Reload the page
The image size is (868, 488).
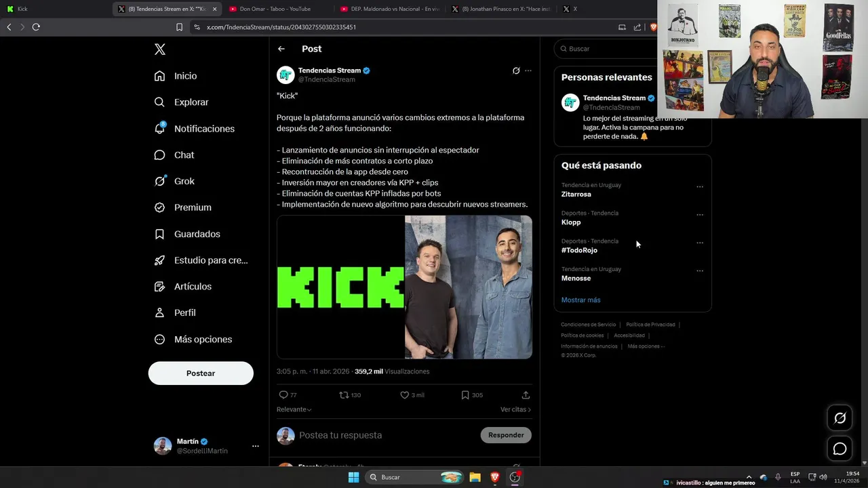[36, 27]
